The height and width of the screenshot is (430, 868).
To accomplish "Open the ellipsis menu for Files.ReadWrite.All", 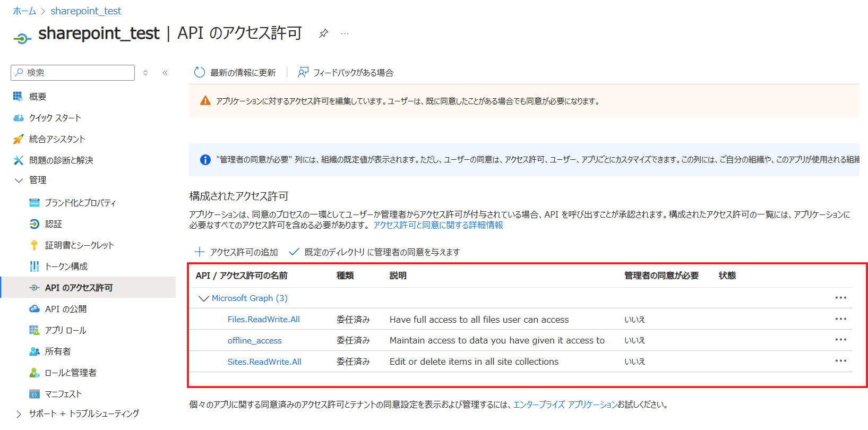I will pyautogui.click(x=840, y=319).
